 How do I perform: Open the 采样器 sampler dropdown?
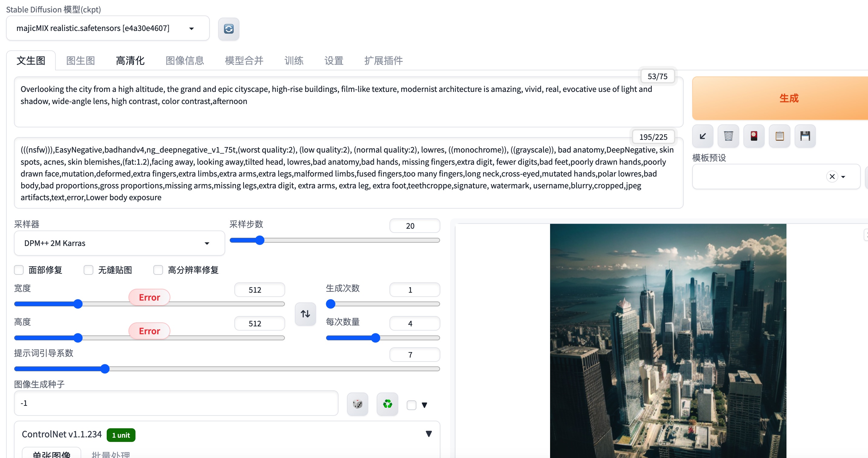pos(119,243)
